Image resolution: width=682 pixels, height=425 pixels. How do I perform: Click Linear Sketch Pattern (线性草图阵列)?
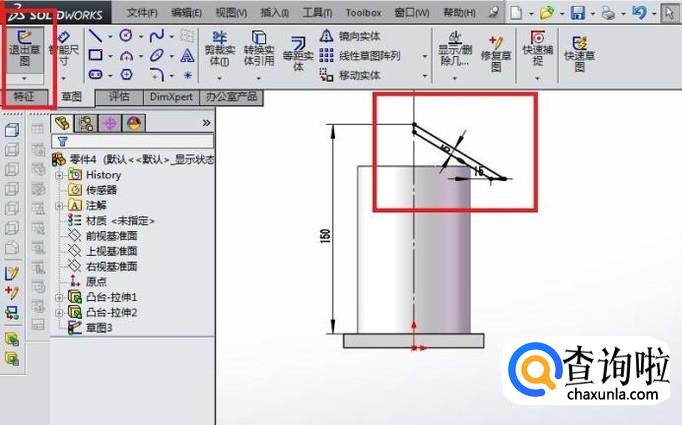pos(359,56)
